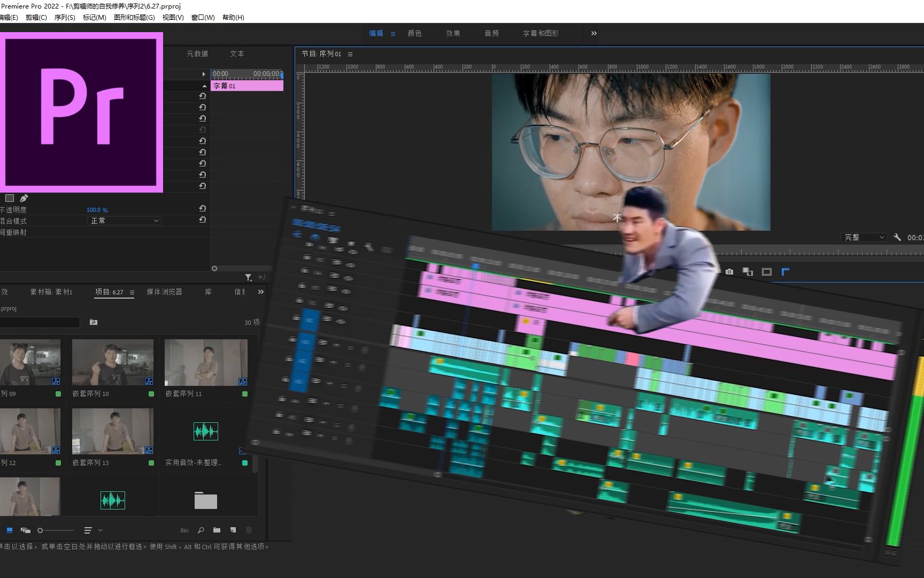Screen dimensions: 924x578
Task: Switch to 字幕和图形 workspace
Action: click(541, 33)
